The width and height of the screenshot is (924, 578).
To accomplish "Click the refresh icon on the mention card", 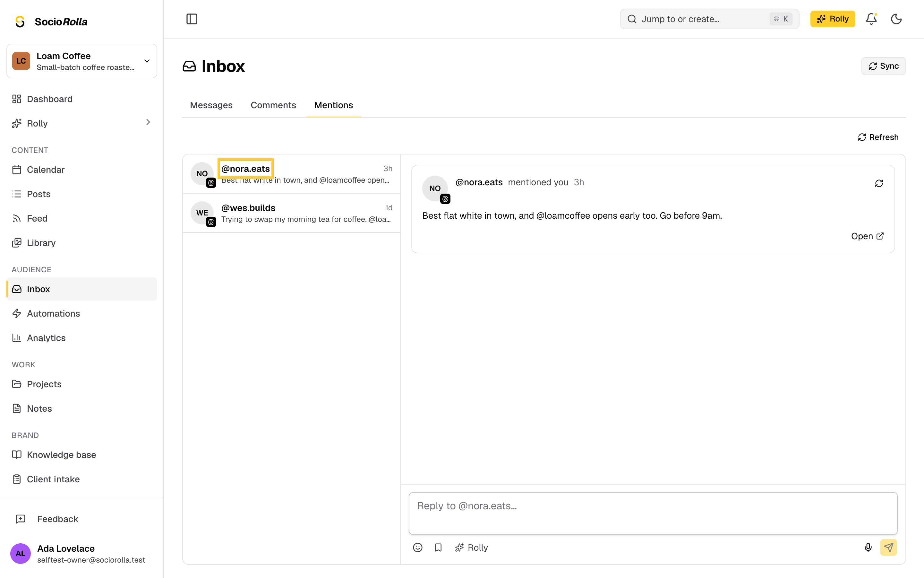I will pos(879,183).
